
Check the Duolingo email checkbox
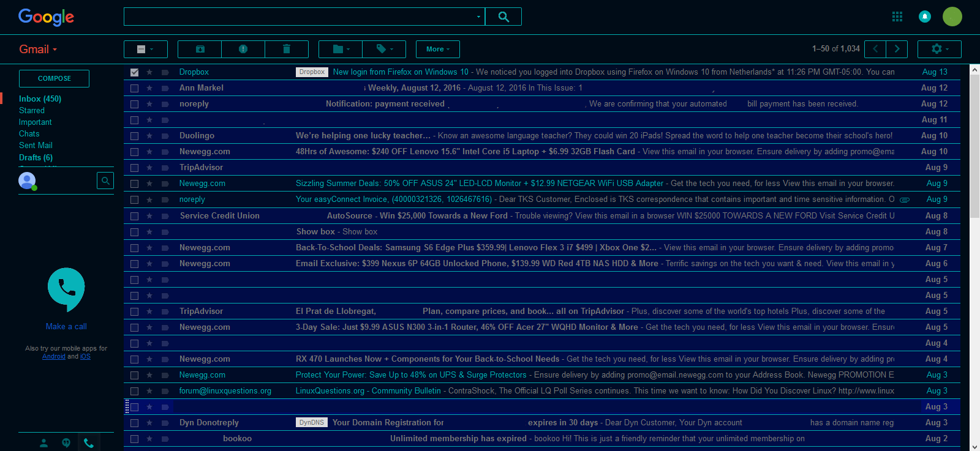click(x=134, y=136)
